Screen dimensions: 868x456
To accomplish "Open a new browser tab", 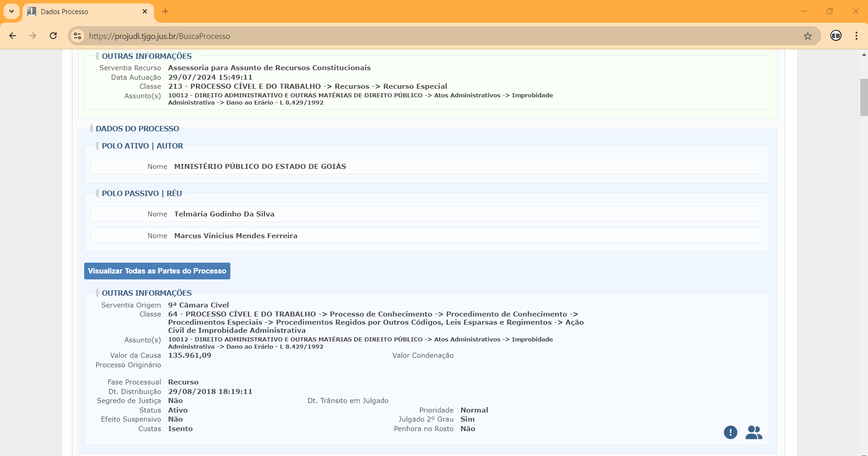I will [165, 11].
